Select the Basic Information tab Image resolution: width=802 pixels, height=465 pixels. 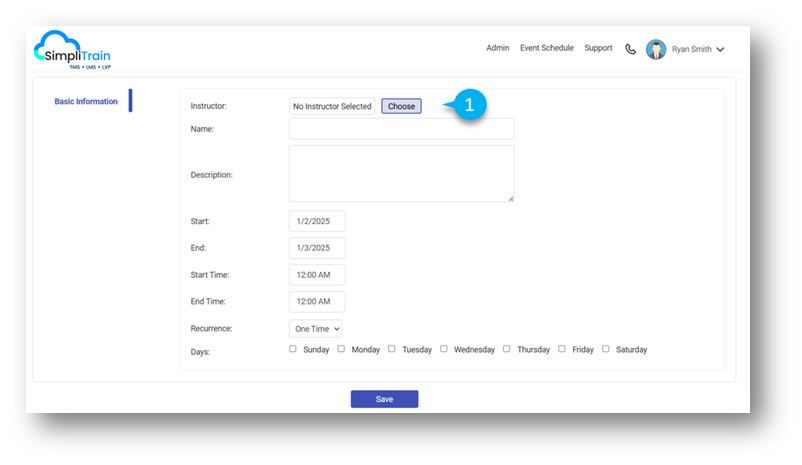coord(86,102)
